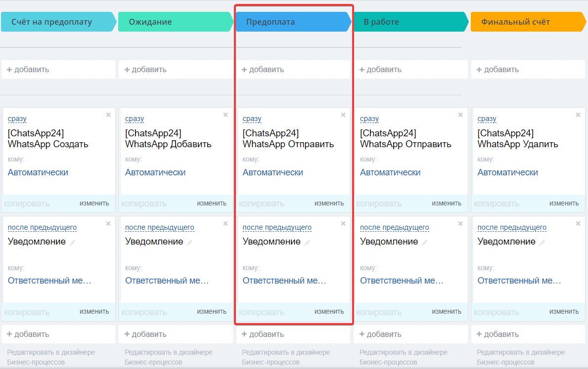Select the Предоплата stage header
This screenshot has height=369, width=588.
click(292, 22)
